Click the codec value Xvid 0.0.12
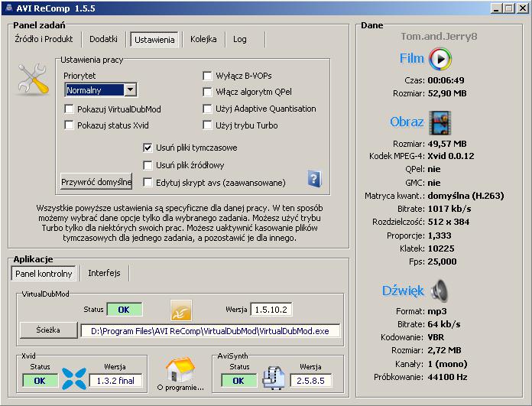 pyautogui.click(x=451, y=156)
